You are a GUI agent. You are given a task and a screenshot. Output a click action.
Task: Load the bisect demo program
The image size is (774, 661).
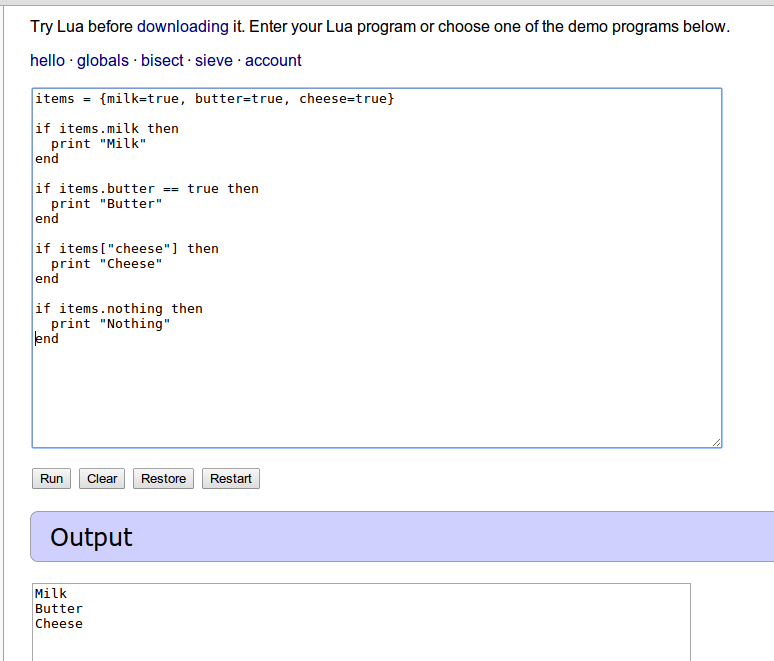(x=162, y=61)
